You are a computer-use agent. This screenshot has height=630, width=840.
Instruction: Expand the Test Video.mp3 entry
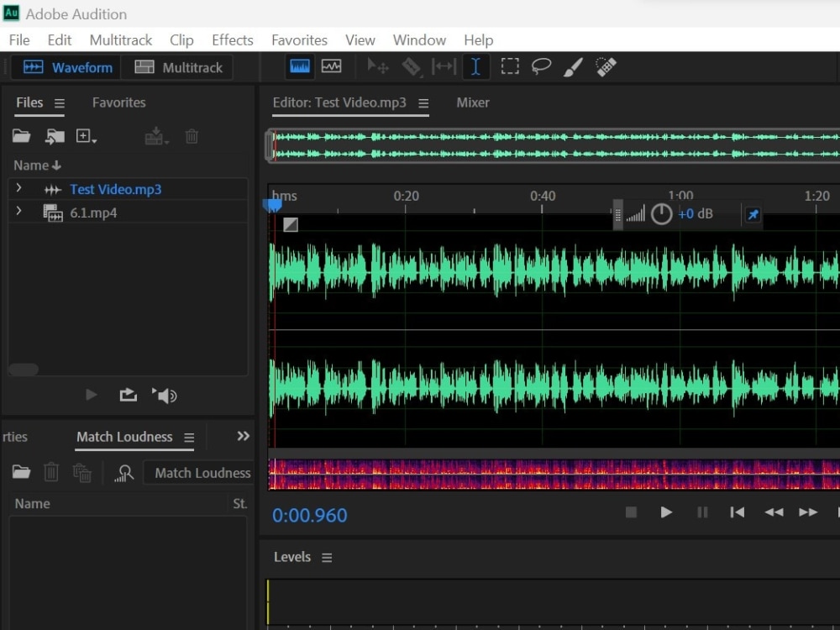click(x=18, y=188)
